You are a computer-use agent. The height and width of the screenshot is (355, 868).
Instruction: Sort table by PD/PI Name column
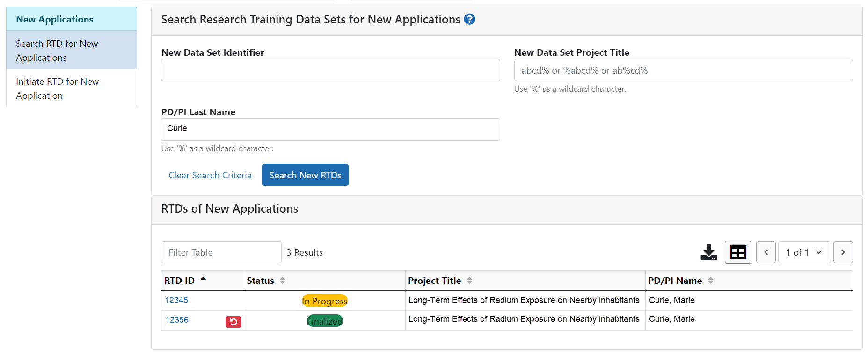[710, 281]
